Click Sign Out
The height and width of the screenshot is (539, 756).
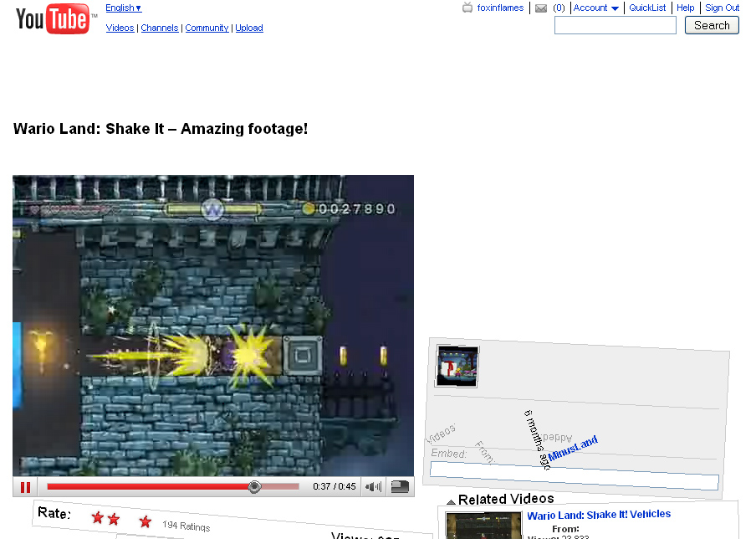point(722,8)
